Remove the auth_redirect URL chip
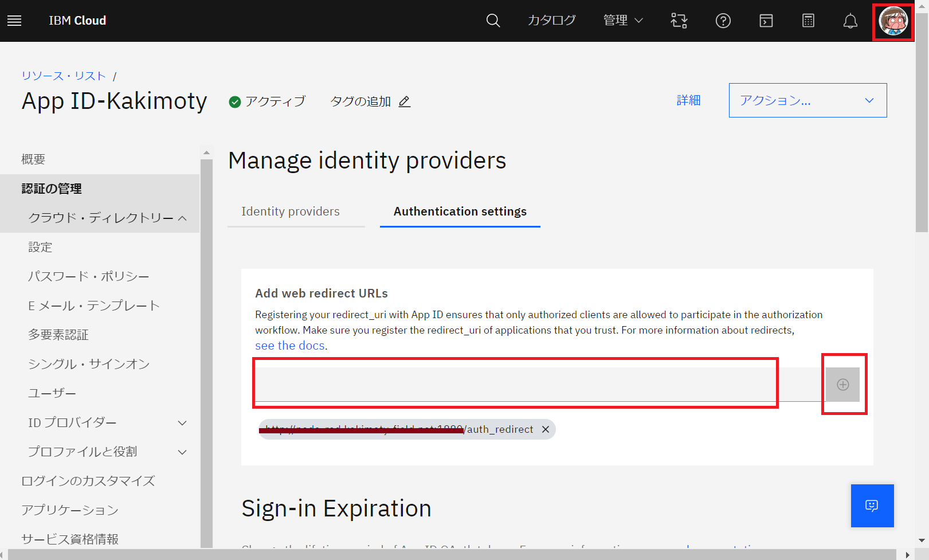The width and height of the screenshot is (929, 560). click(x=546, y=429)
